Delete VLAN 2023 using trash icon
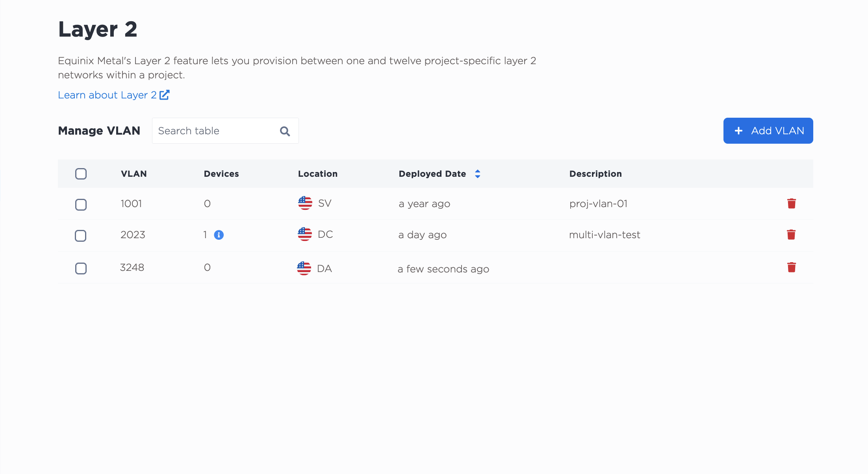868x474 pixels. (x=791, y=235)
